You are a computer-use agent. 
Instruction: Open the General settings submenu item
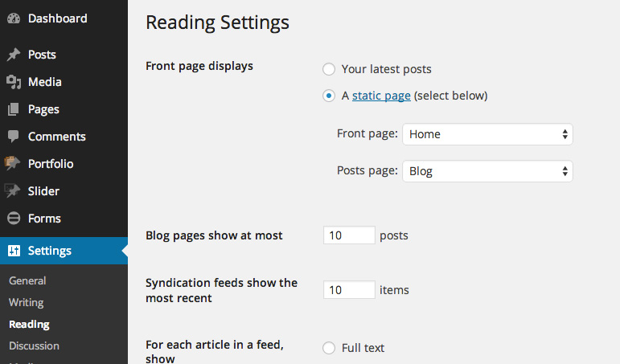click(x=27, y=280)
